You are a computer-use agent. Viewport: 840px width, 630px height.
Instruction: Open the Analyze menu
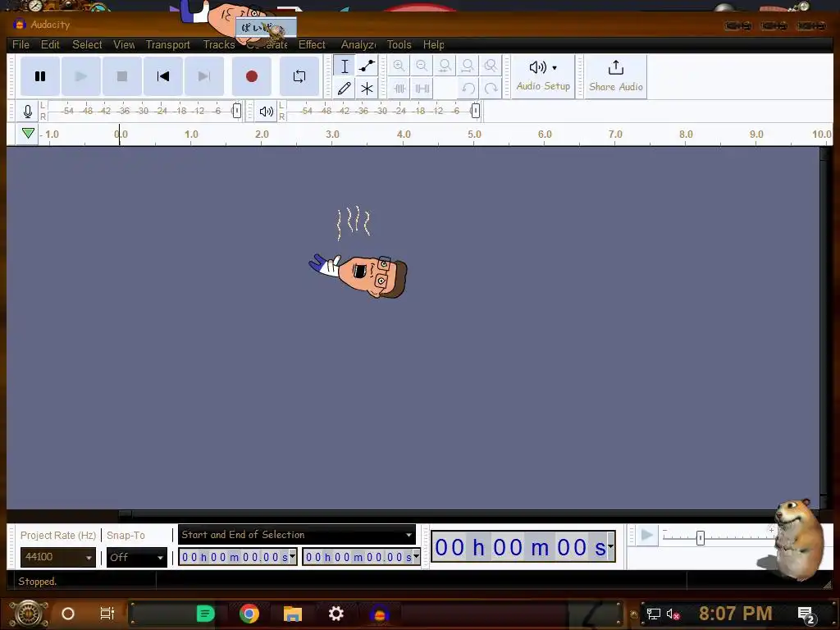pyautogui.click(x=358, y=44)
